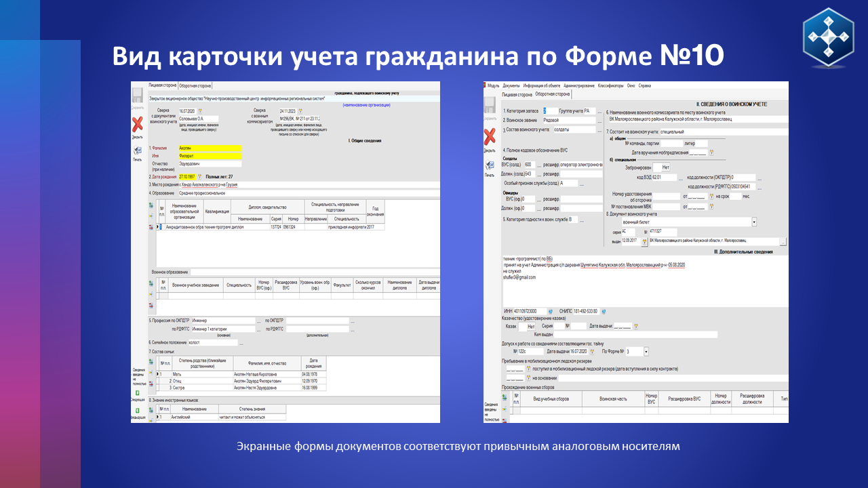Open the lookup next to Семейное положение холост

click(x=241, y=343)
